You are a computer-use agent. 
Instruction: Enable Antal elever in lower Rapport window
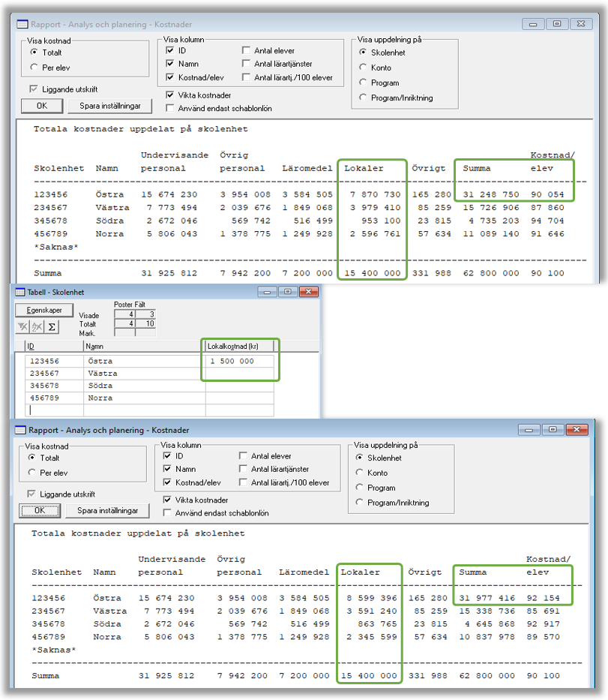[x=243, y=456]
